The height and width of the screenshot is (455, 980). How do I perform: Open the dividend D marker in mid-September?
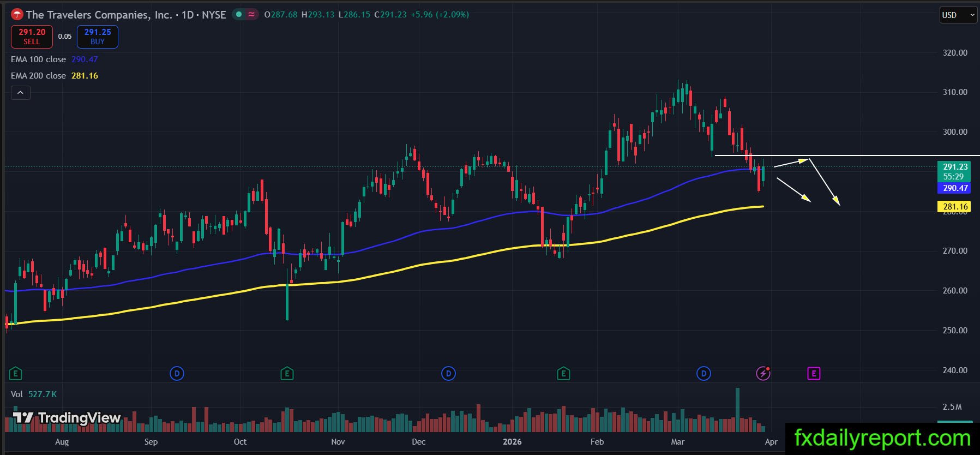177,374
